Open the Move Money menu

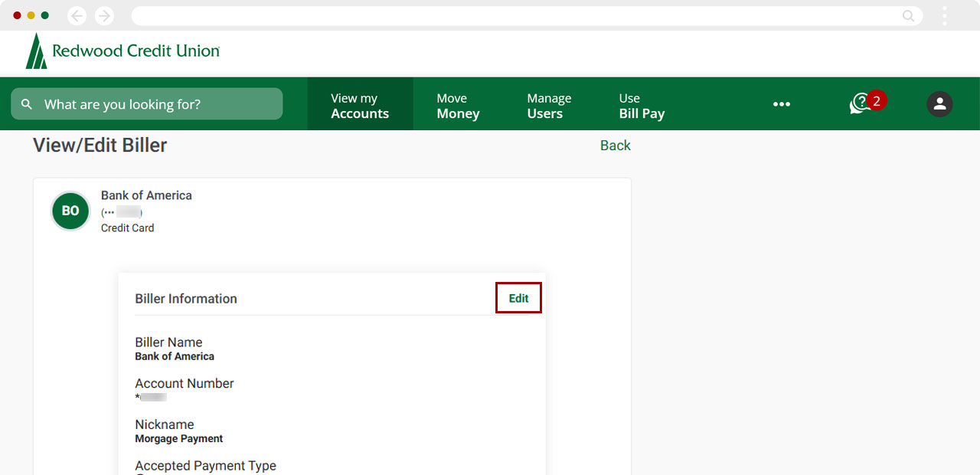(x=457, y=103)
